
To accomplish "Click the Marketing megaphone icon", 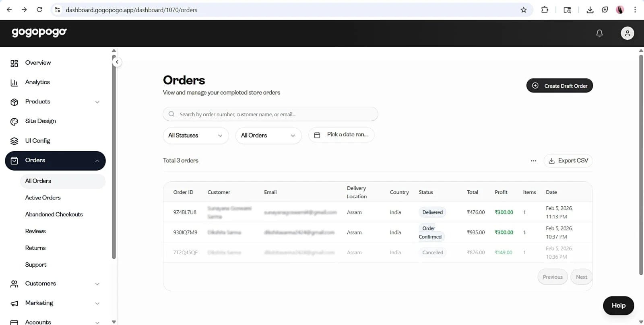I will (14, 303).
